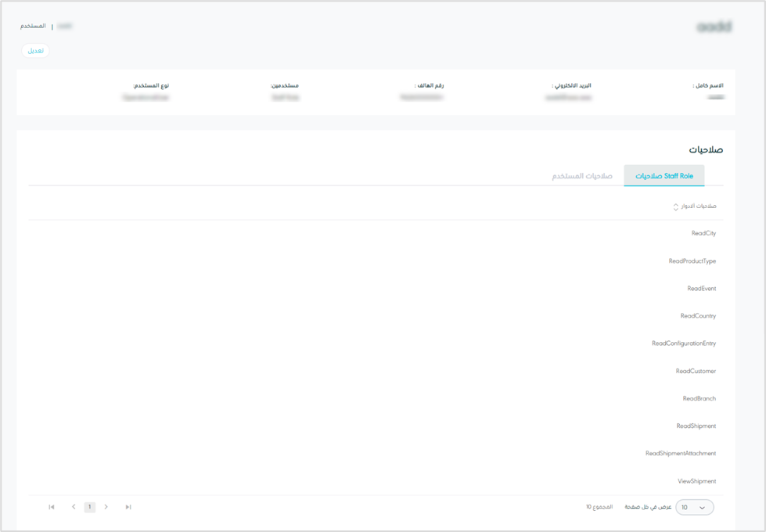Choose the ReadCustomer permission row

click(x=696, y=371)
